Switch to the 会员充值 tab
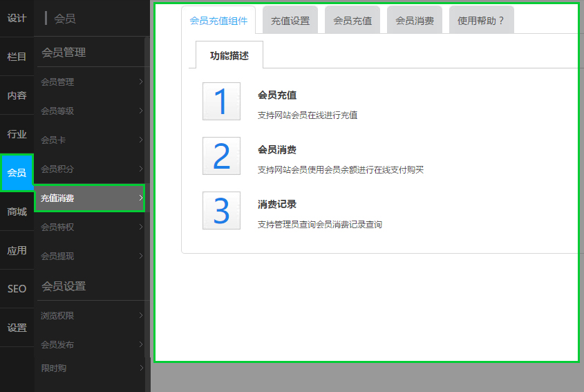The width and height of the screenshot is (584, 392). [352, 21]
